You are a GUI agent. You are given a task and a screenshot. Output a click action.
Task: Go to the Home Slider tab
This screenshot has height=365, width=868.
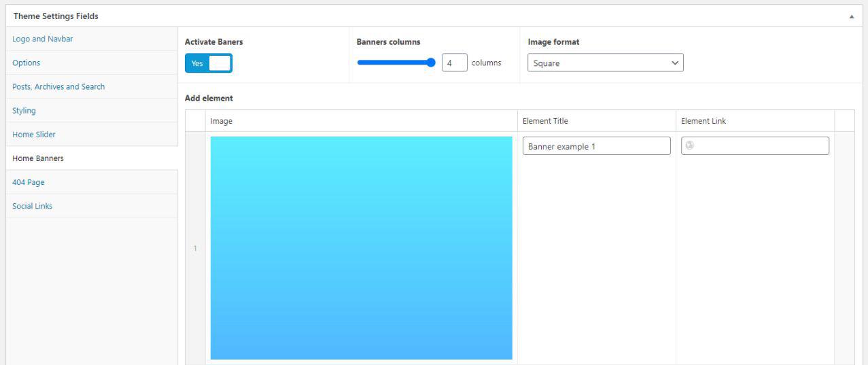click(92, 134)
